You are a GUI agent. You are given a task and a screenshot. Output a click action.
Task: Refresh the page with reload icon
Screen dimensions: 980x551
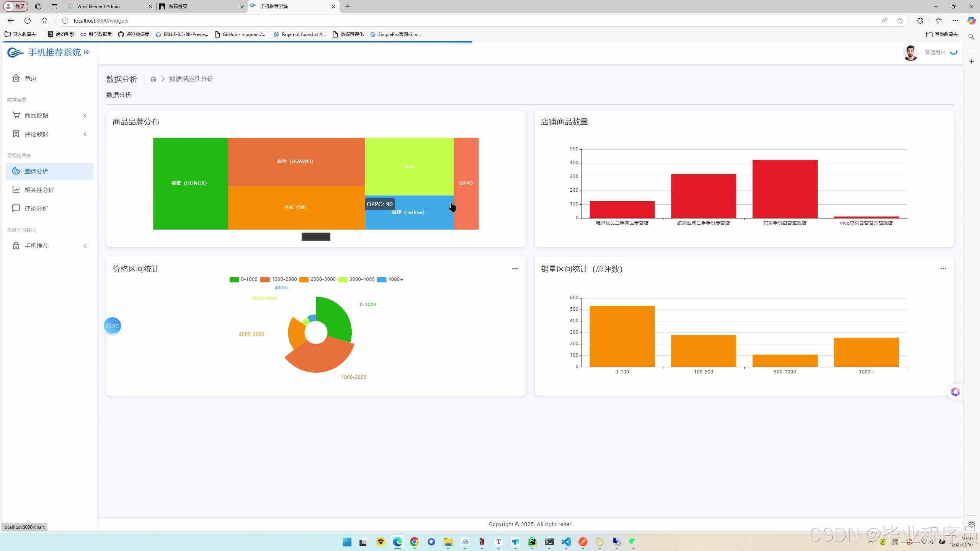(28, 21)
